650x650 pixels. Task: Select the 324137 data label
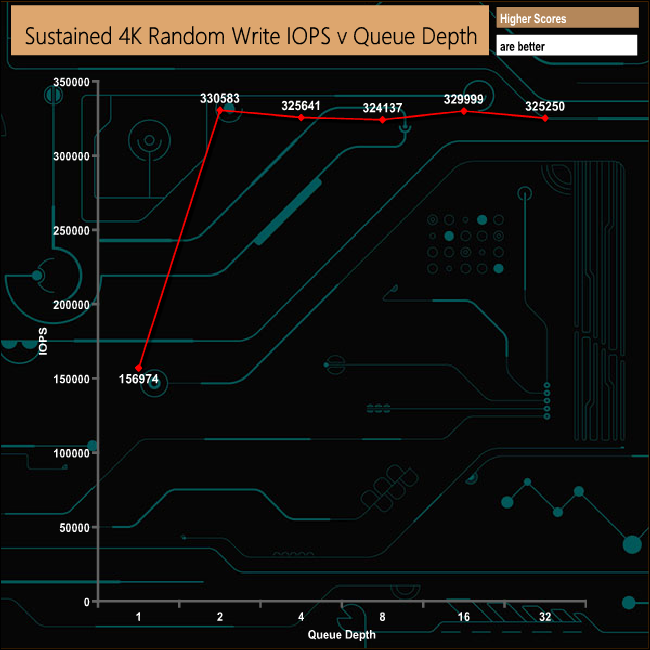[382, 108]
